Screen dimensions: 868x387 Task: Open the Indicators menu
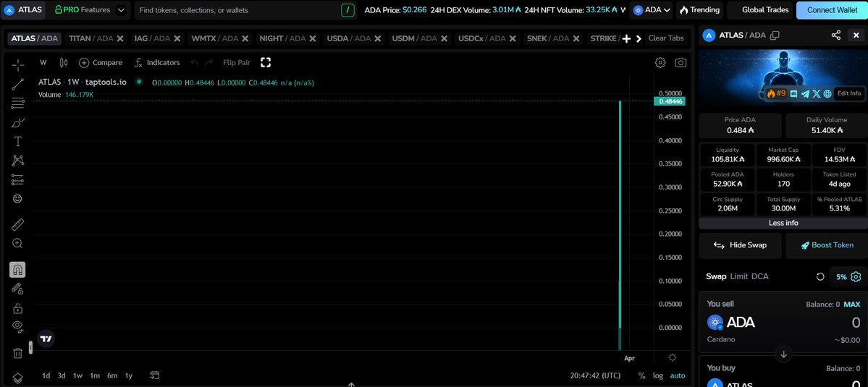point(157,62)
